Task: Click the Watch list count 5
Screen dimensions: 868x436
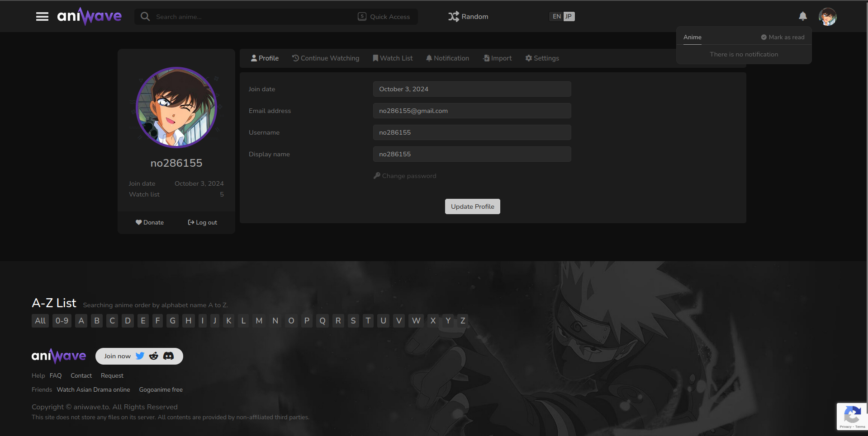Action: (x=222, y=195)
